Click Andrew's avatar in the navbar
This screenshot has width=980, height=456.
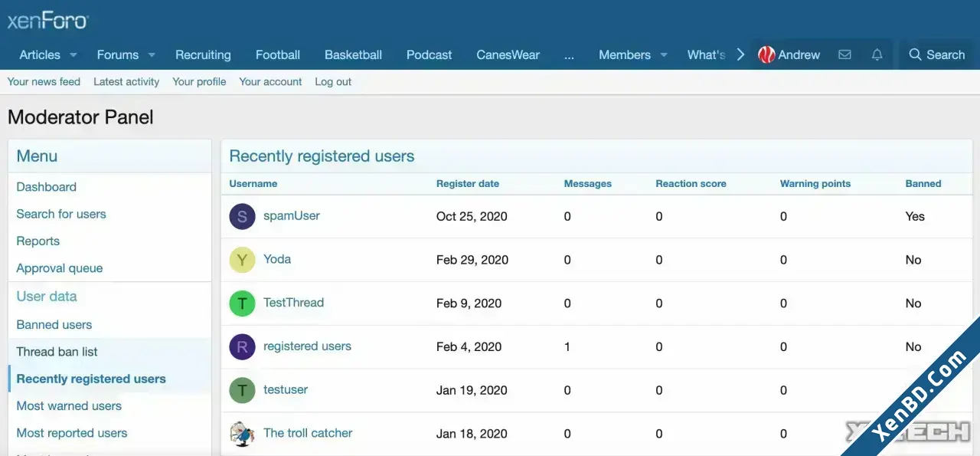766,54
